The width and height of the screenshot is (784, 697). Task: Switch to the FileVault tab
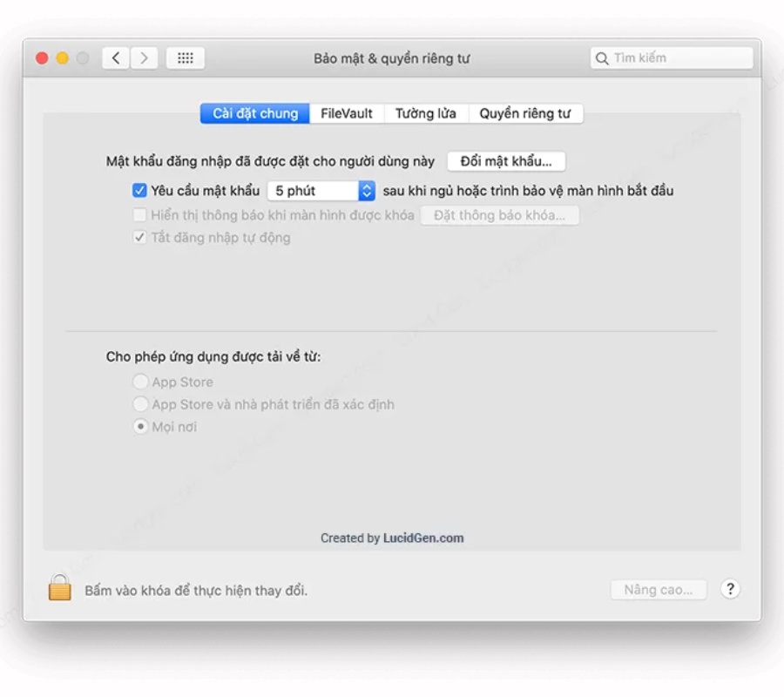pos(346,113)
